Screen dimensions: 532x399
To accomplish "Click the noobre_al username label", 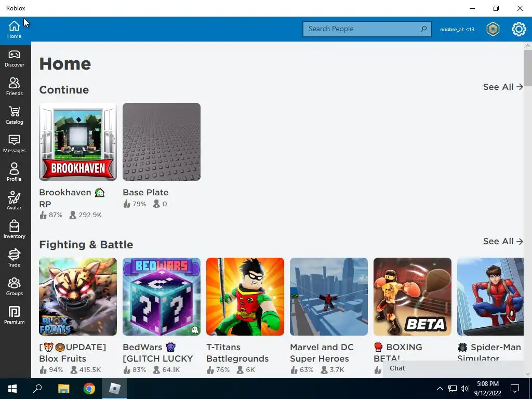I will (x=457, y=30).
